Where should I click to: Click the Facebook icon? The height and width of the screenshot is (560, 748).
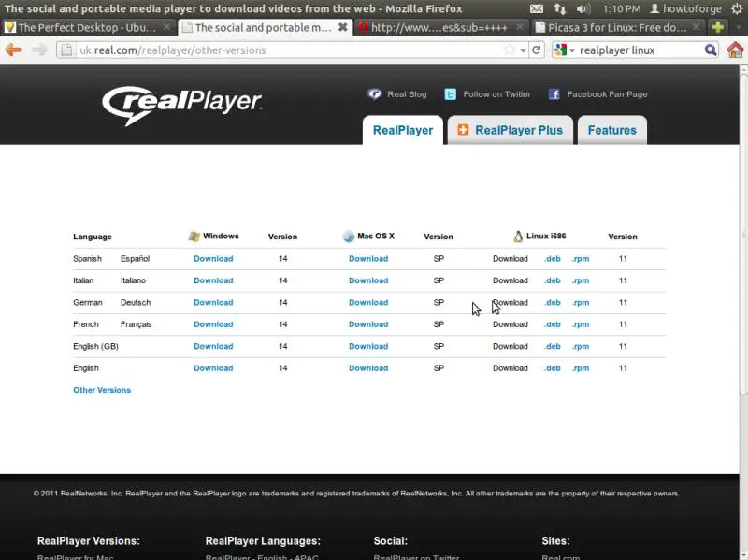click(554, 94)
